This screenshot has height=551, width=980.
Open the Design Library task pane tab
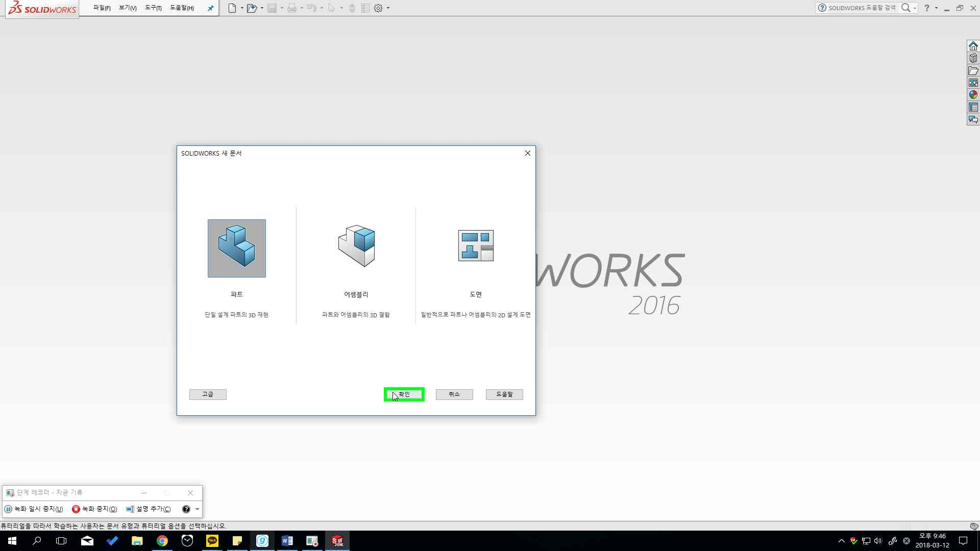(x=973, y=58)
